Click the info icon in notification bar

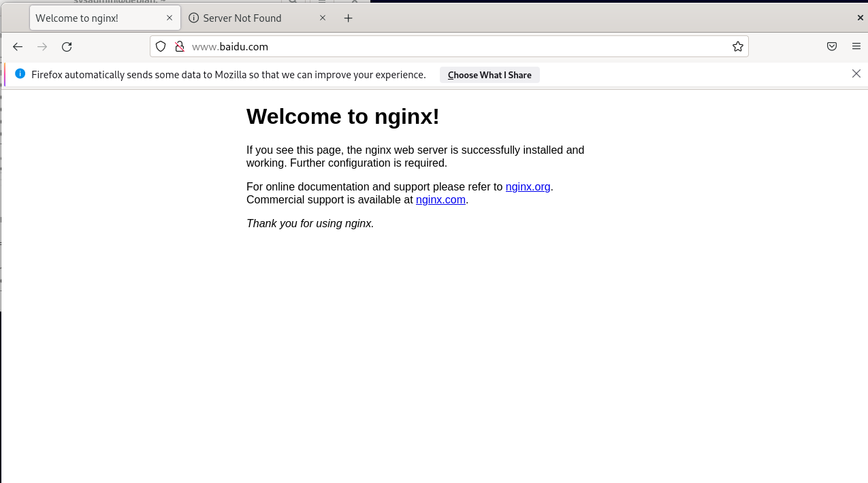point(20,73)
